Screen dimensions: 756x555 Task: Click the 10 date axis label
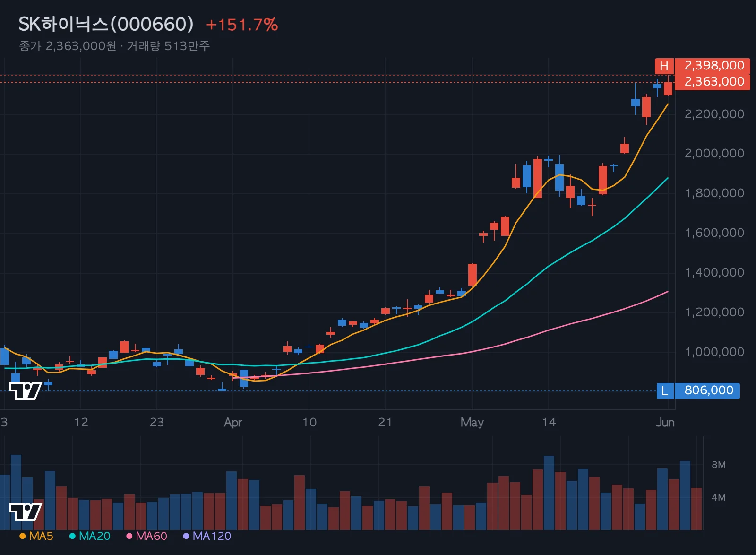tap(309, 422)
